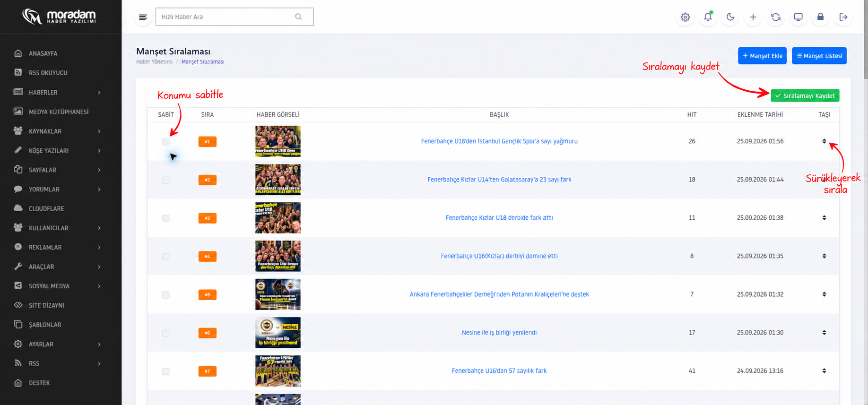This screenshot has width=868, height=405.
Task: Expand the Reklamlar menu chevron
Action: click(99, 248)
